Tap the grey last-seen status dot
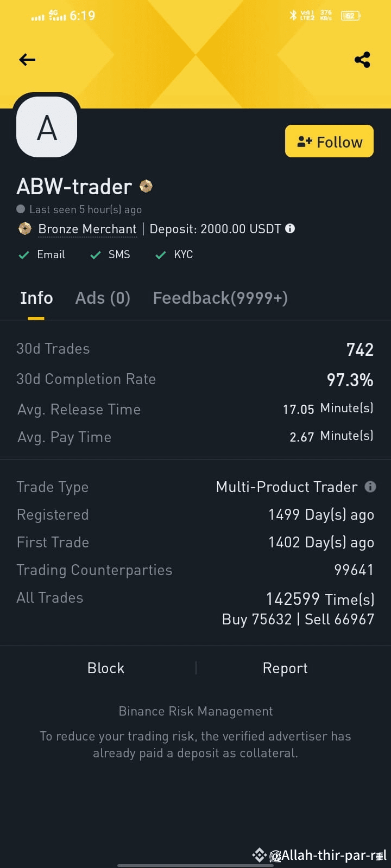This screenshot has height=868, width=391. tap(21, 209)
